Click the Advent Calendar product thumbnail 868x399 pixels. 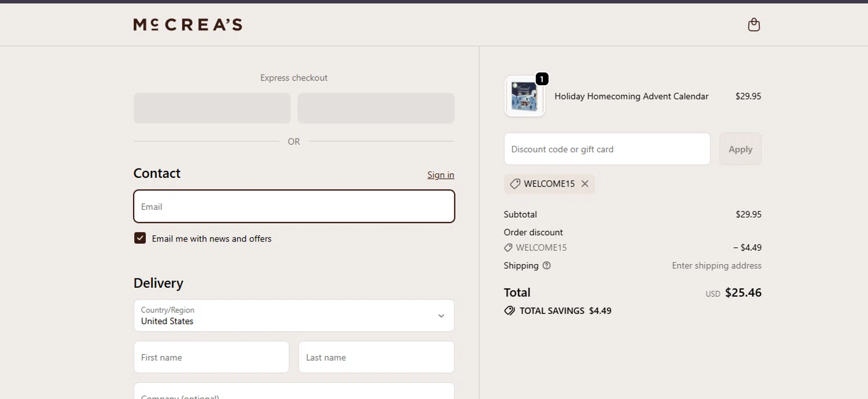[x=525, y=96]
